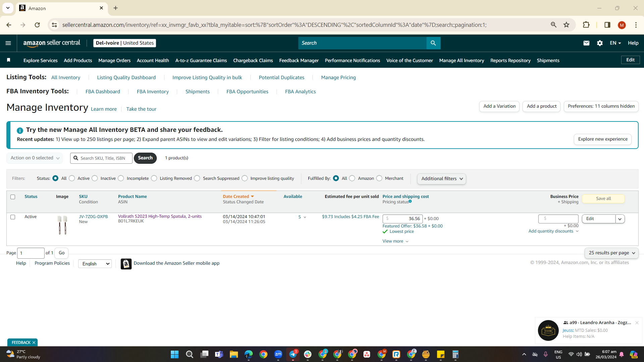Viewport: 644px width, 362px height.
Task: Click the browser zoom magnifier icon
Action: (553, 25)
